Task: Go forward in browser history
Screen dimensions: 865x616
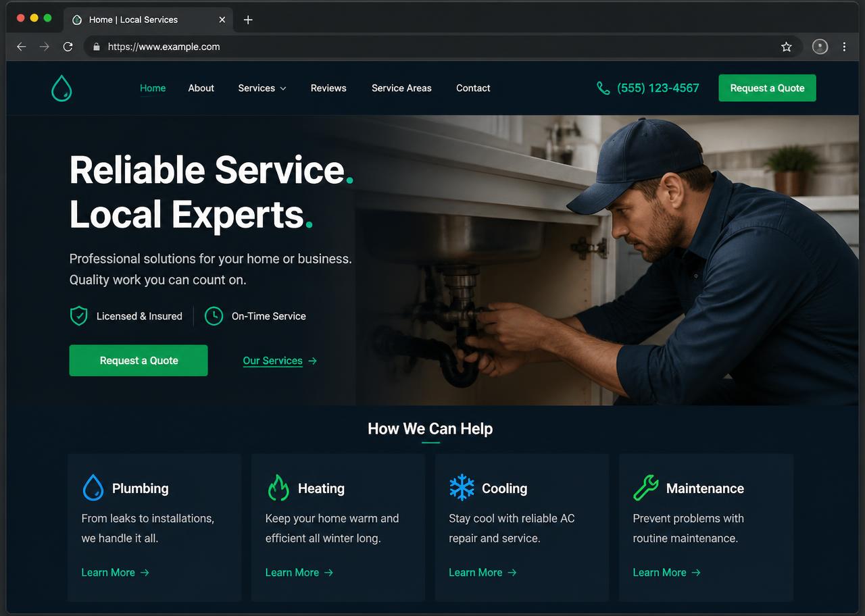Action: [45, 47]
